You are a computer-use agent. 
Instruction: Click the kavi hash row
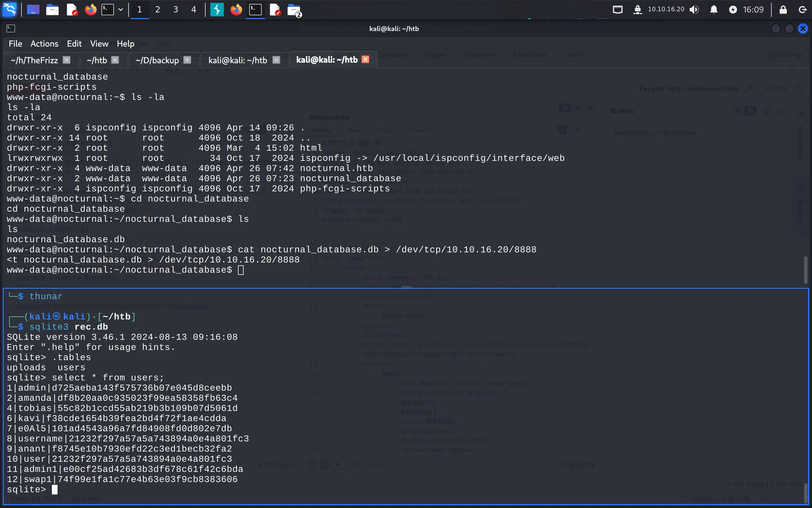(x=116, y=418)
